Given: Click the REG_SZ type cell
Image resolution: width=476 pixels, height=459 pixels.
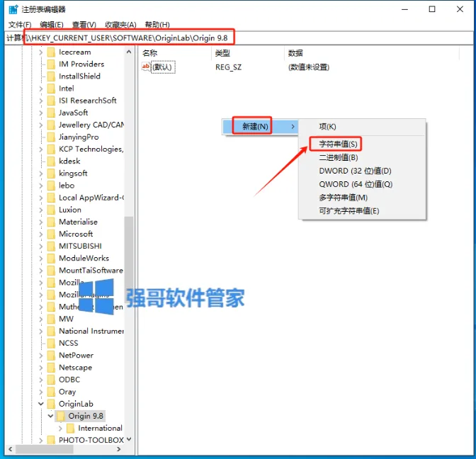Looking at the screenshot, I should (228, 67).
